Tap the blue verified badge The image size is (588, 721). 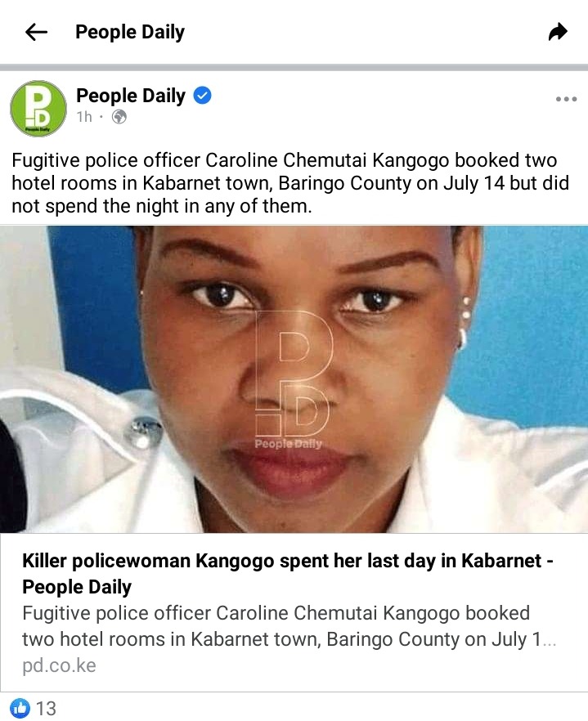point(202,96)
